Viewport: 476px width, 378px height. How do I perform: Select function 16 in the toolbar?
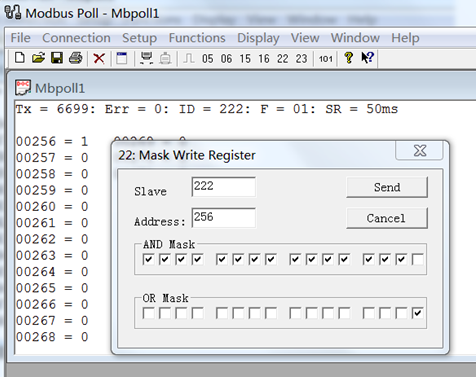(x=264, y=59)
